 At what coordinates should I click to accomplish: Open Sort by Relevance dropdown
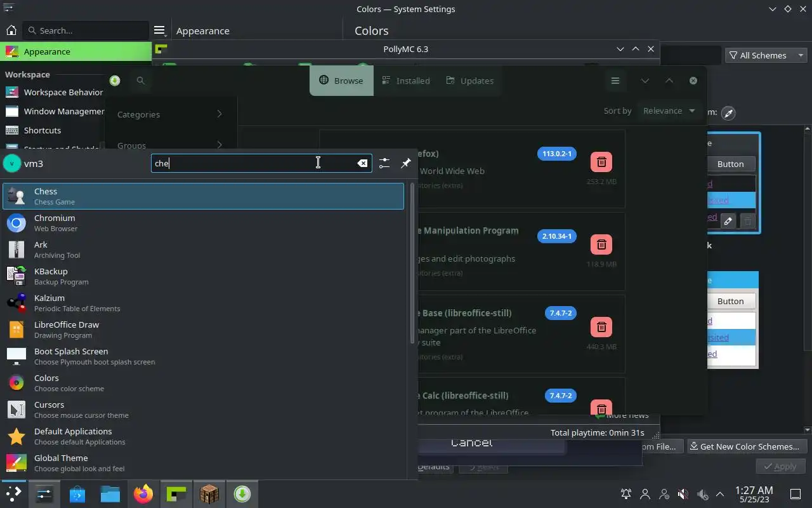click(x=669, y=110)
